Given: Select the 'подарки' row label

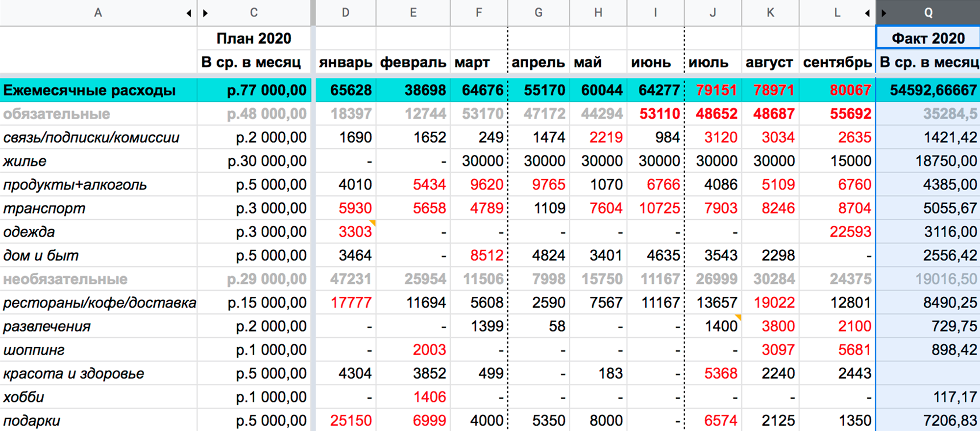Looking at the screenshot, I should (98, 420).
